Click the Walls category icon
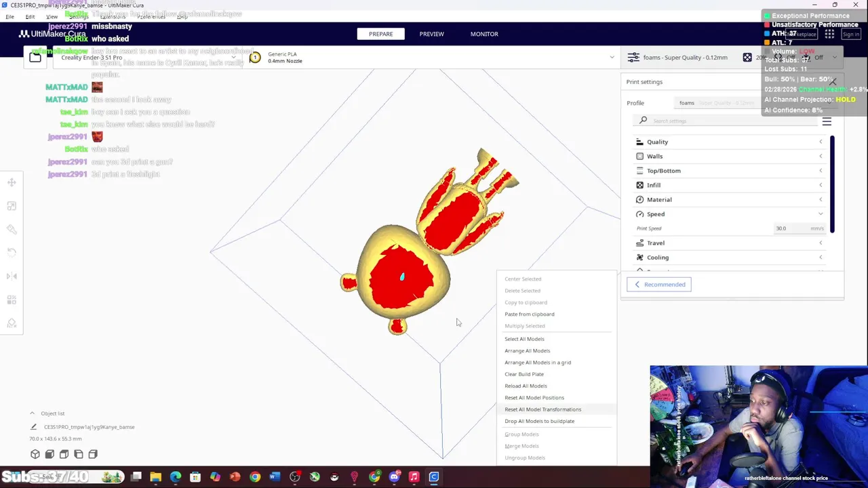The height and width of the screenshot is (488, 868). (x=639, y=156)
